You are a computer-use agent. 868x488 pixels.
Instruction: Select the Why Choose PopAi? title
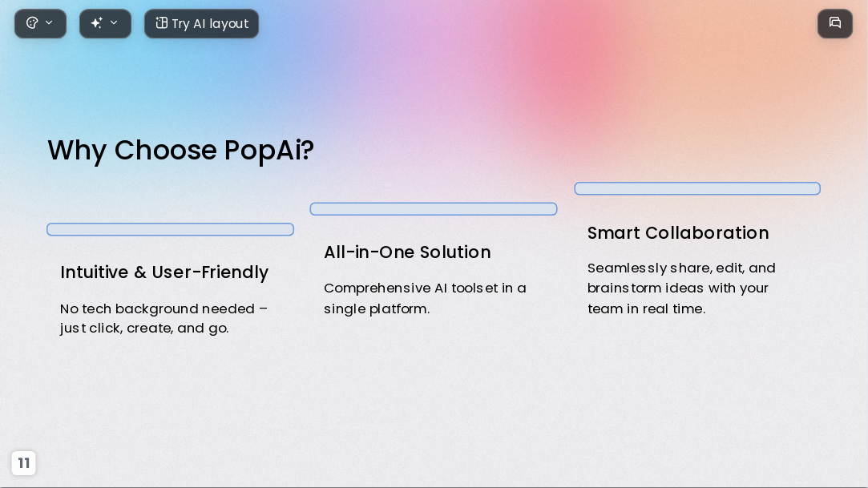click(180, 150)
